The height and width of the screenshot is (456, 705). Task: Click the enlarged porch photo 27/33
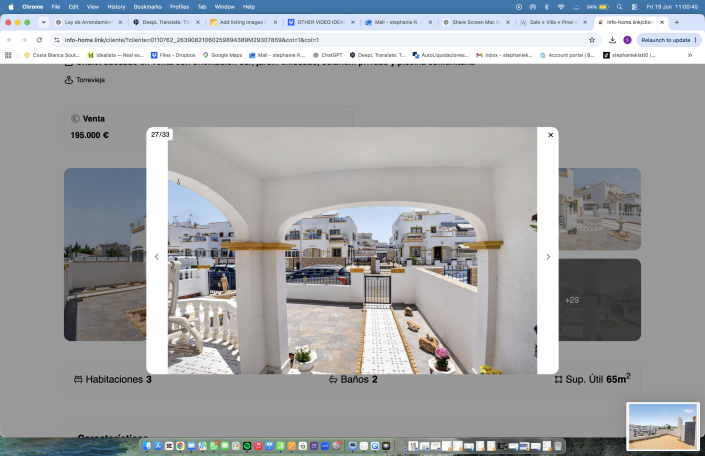click(352, 250)
